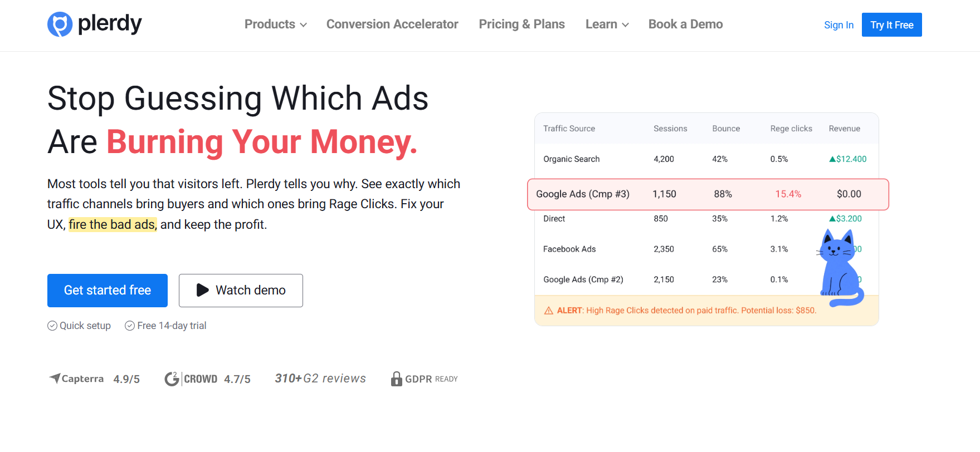Image resolution: width=980 pixels, height=452 pixels.
Task: Click the Plerdy logo icon
Action: [60, 24]
